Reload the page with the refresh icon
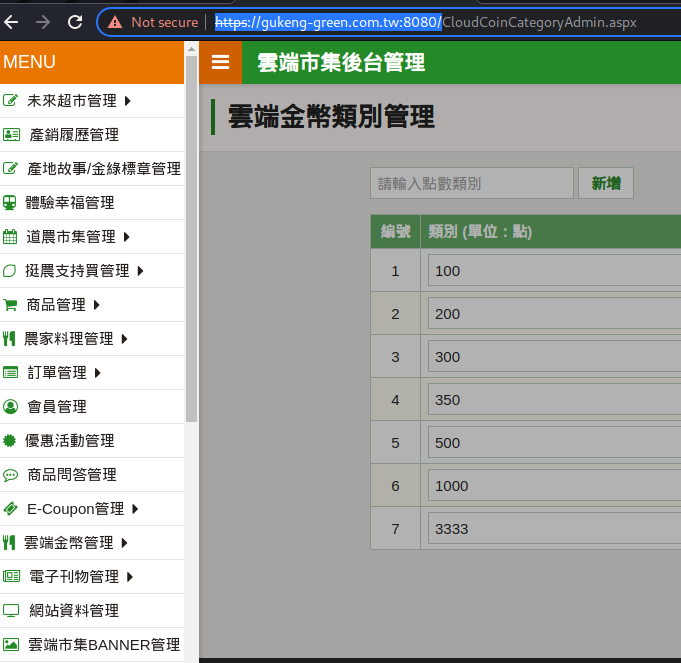Screen dimensions: 681x663 (x=75, y=22)
